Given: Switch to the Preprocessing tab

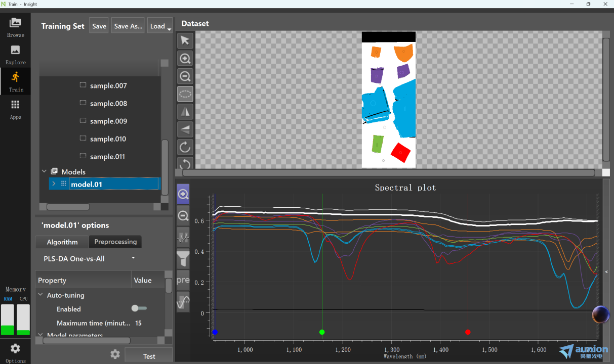Looking at the screenshot, I should [x=115, y=242].
